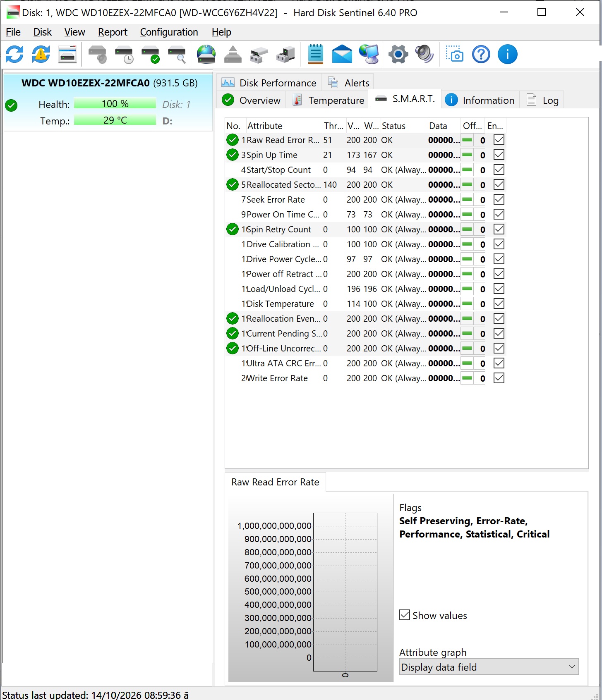Open the notepad icon in the toolbar
This screenshot has width=602, height=700.
(x=316, y=54)
